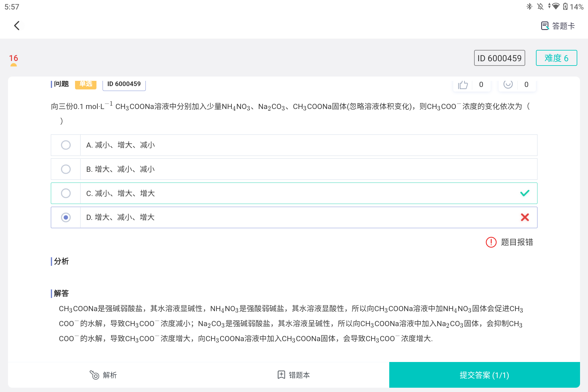The width and height of the screenshot is (588, 392).
Task: Click the 题目报错 exclamation icon
Action: tap(491, 242)
